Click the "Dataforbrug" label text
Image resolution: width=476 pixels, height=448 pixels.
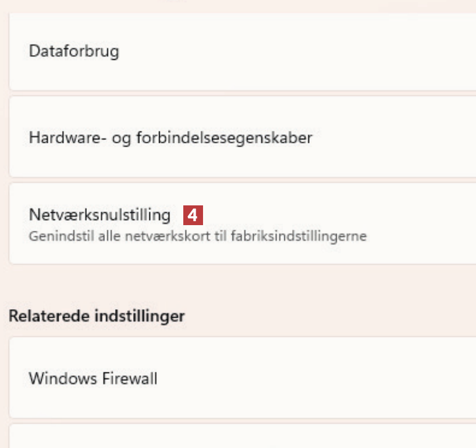point(74,52)
